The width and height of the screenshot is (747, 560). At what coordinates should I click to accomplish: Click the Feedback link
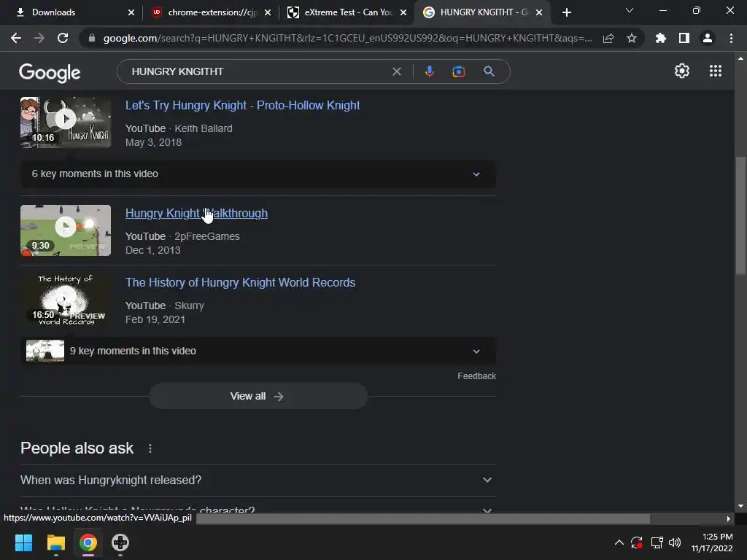[476, 376]
